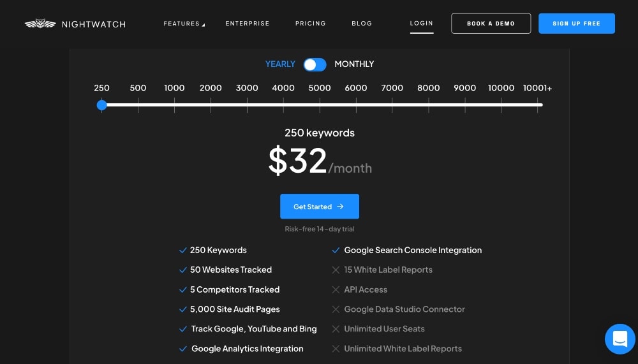Click the X icon beside Unlimited User Seats
The image size is (638, 364).
click(336, 329)
